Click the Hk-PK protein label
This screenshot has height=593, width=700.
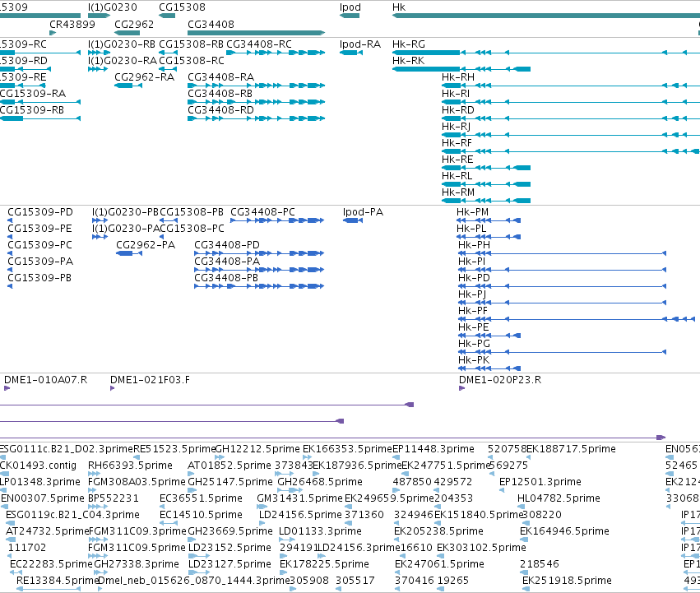[474, 360]
